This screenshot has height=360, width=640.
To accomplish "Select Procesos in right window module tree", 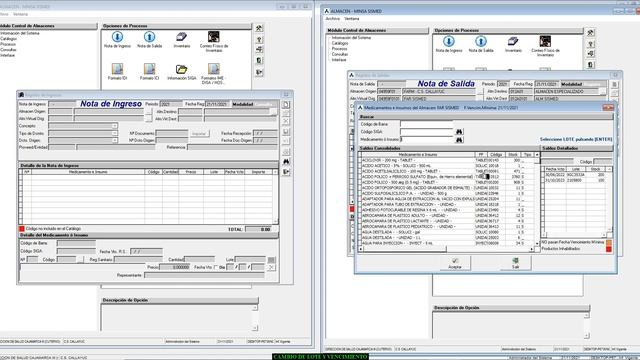I will pyautogui.click(x=339, y=49).
